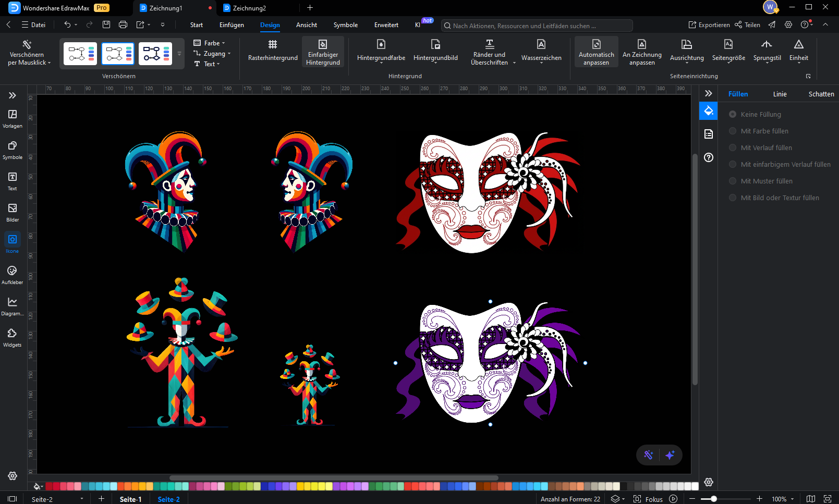Pick a red swatch from the color palette
839x504 pixels.
50,486
